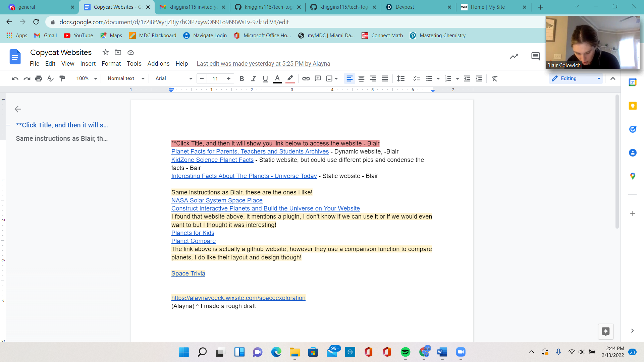Star the Copycat Websites document
The width and height of the screenshot is (644, 362).
(105, 52)
